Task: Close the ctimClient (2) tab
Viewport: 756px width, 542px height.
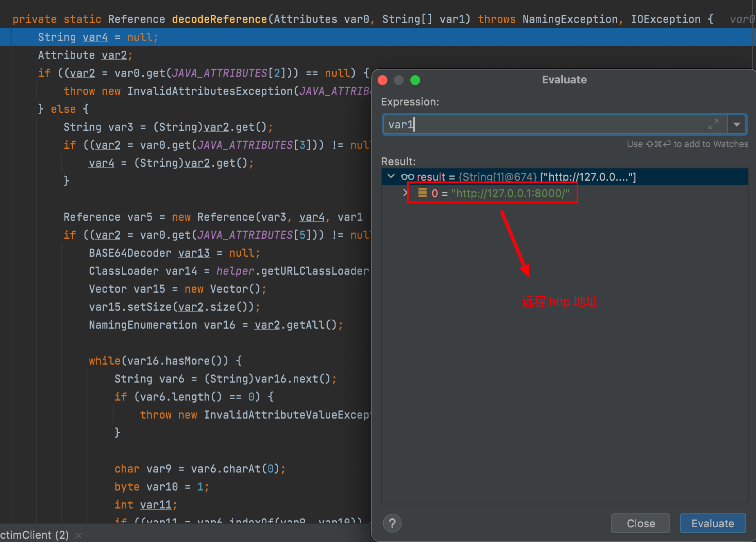Action: [x=79, y=535]
